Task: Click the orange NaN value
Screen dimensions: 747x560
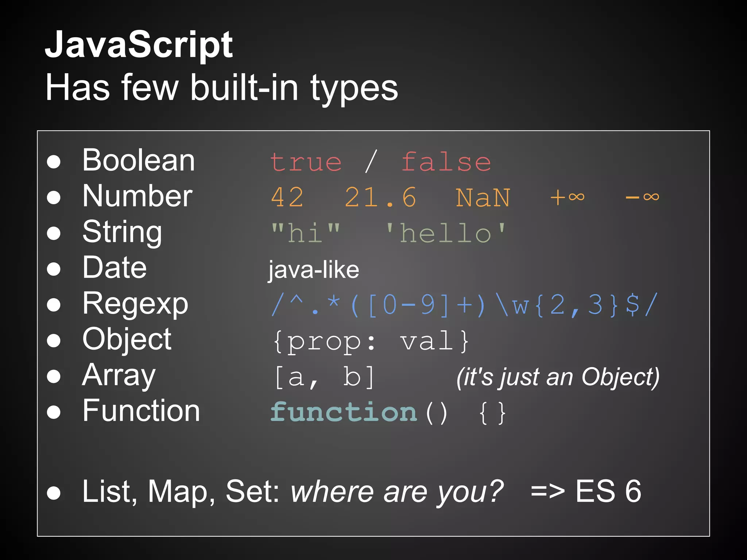Action: (483, 198)
